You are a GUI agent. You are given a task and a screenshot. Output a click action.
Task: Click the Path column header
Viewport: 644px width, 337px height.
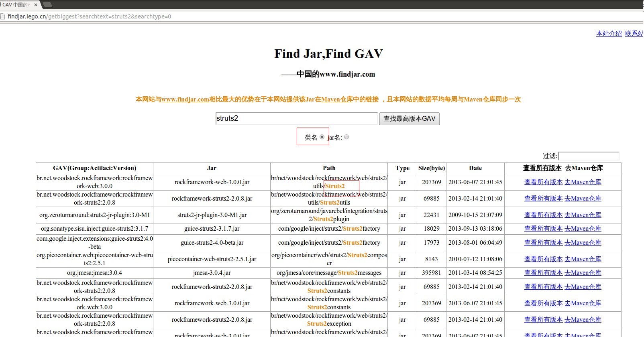[x=329, y=168]
